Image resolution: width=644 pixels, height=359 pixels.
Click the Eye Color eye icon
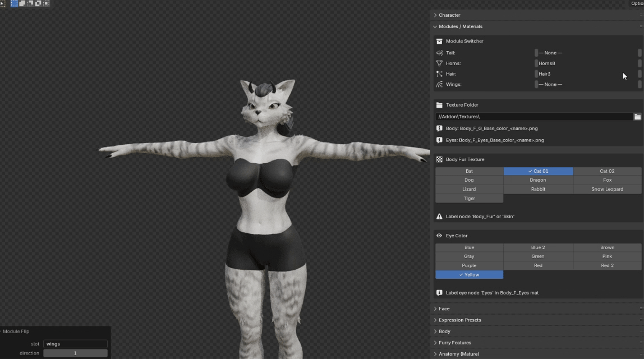coord(439,236)
